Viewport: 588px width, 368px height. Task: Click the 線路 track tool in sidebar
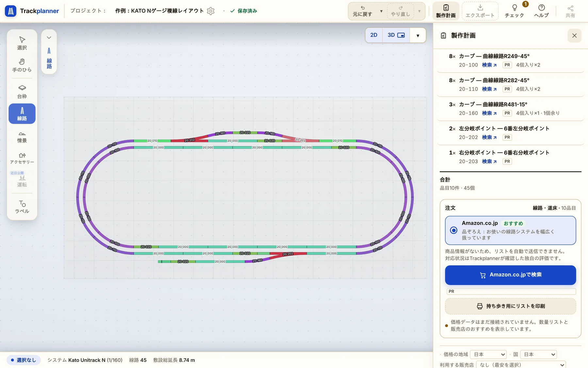coord(22,114)
